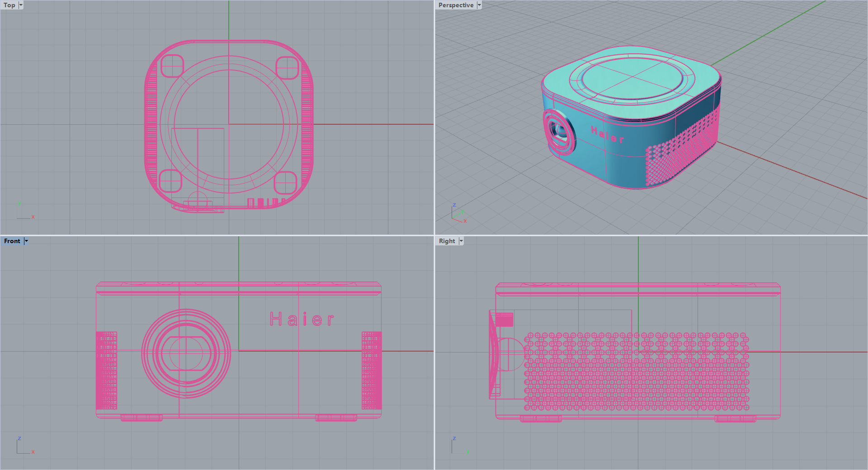Image resolution: width=868 pixels, height=470 pixels.
Task: Select the Haier text in Front view
Action: 302,320
